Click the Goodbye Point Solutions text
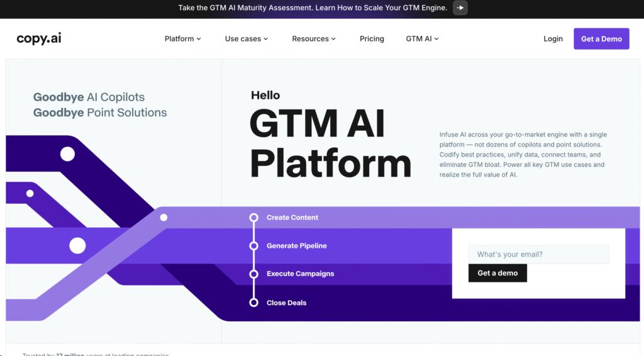This screenshot has height=356, width=644. (x=100, y=113)
